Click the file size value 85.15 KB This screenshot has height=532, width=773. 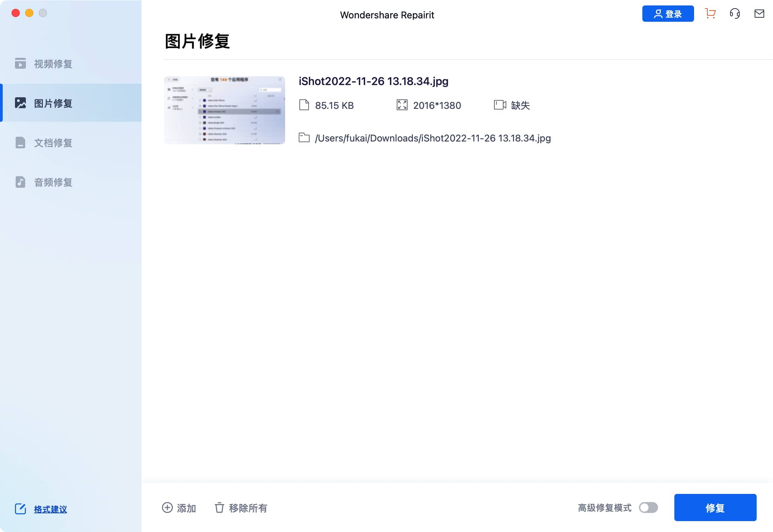click(x=334, y=105)
